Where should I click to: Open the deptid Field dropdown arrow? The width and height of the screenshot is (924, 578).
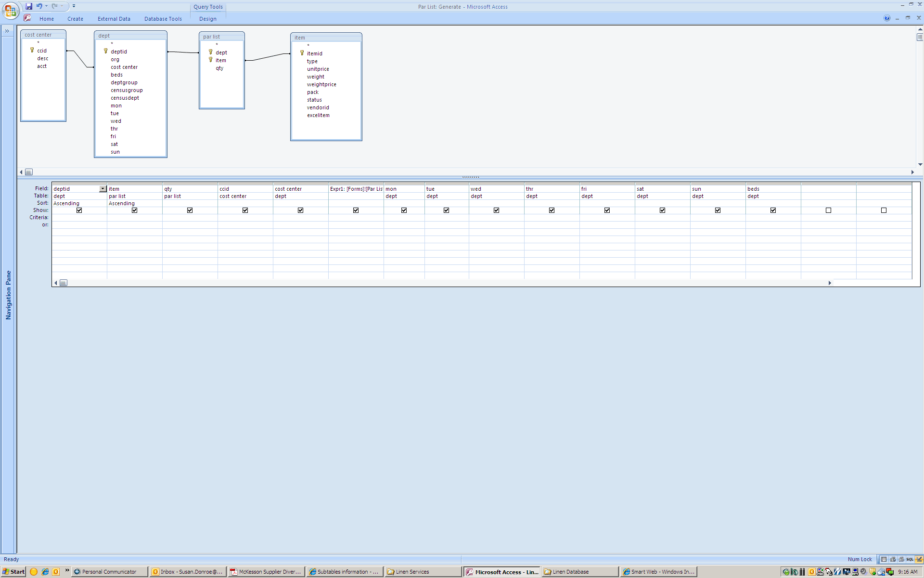pos(103,189)
